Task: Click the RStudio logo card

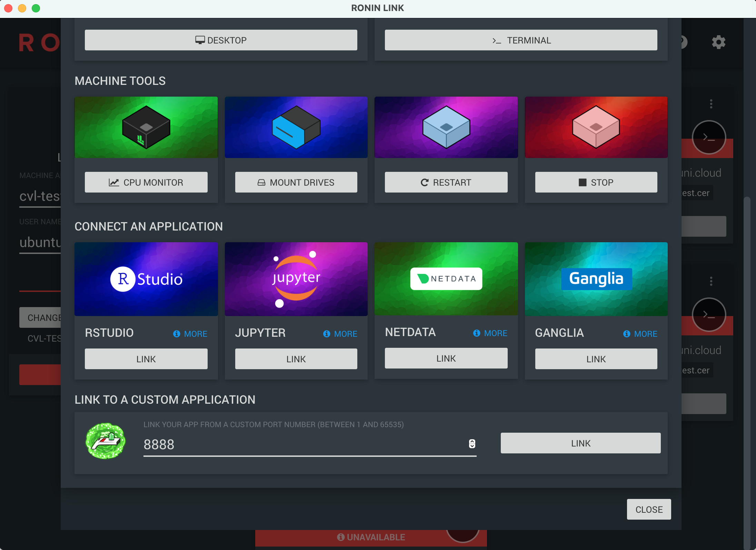Action: pos(146,279)
